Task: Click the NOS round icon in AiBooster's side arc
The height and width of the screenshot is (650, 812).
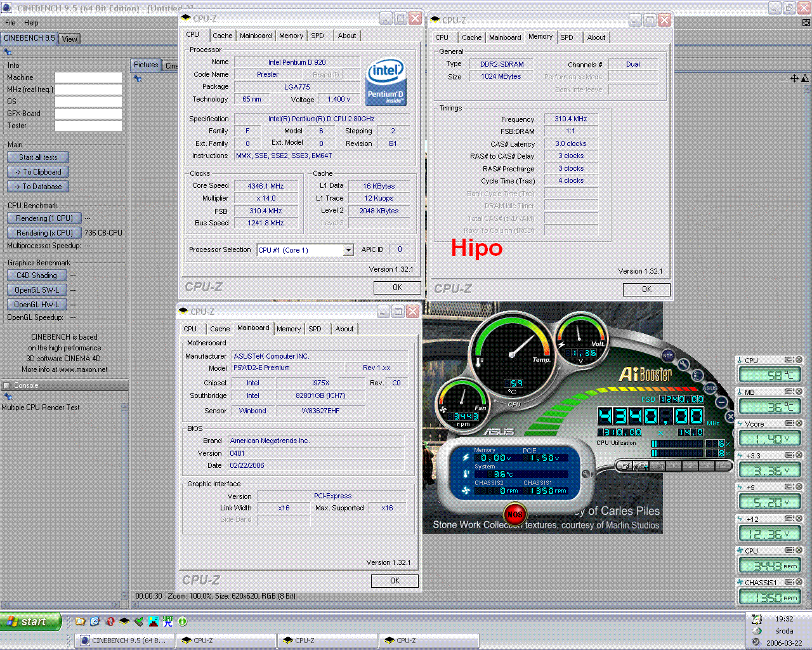Action: 667,355
